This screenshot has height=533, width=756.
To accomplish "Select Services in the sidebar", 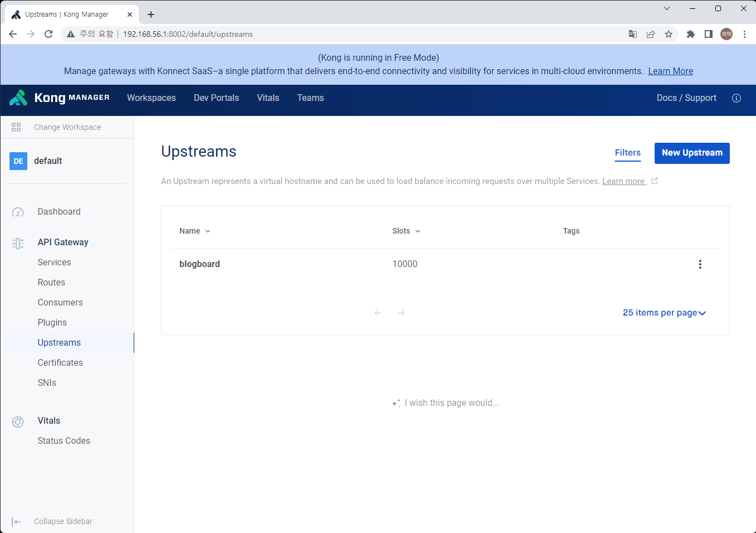I will pyautogui.click(x=54, y=262).
